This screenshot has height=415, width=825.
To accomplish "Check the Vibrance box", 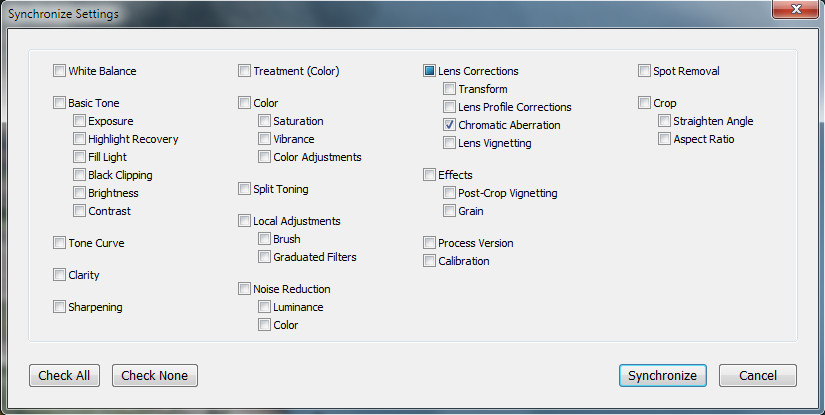I will tap(264, 138).
